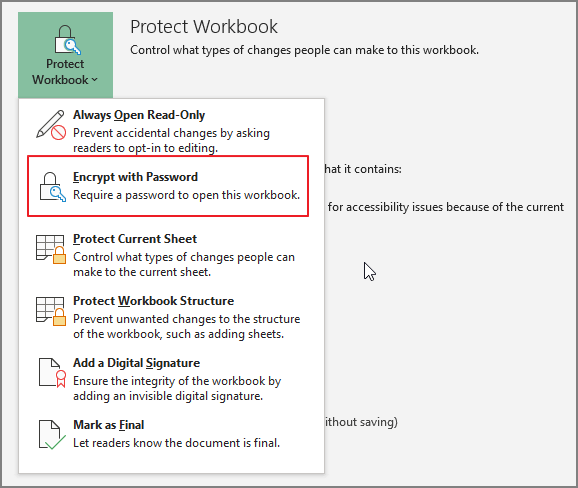Select Add a Digital Signature entry
Screen dimensions: 578x488
pos(136,363)
